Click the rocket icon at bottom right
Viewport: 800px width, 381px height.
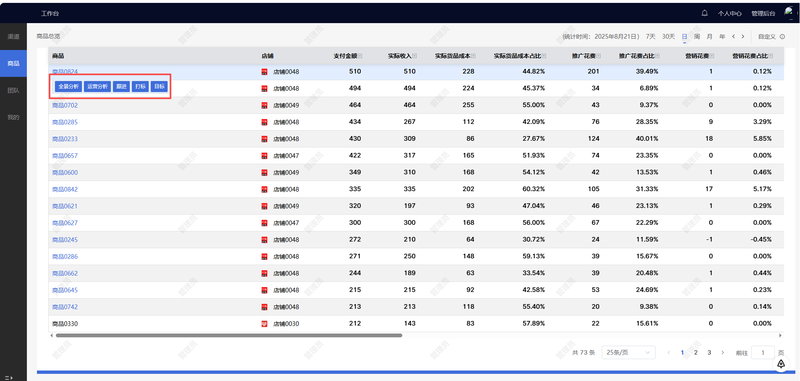781,364
